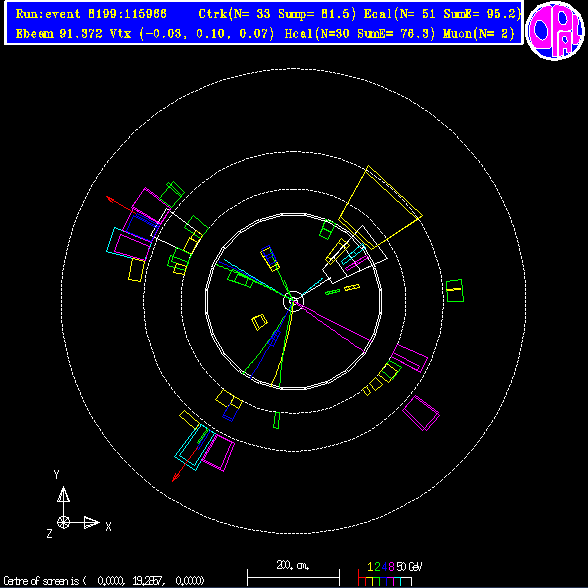This screenshot has height=588, width=588.
Task: Click the Centre of screen coordinates text
Action: [x=104, y=581]
